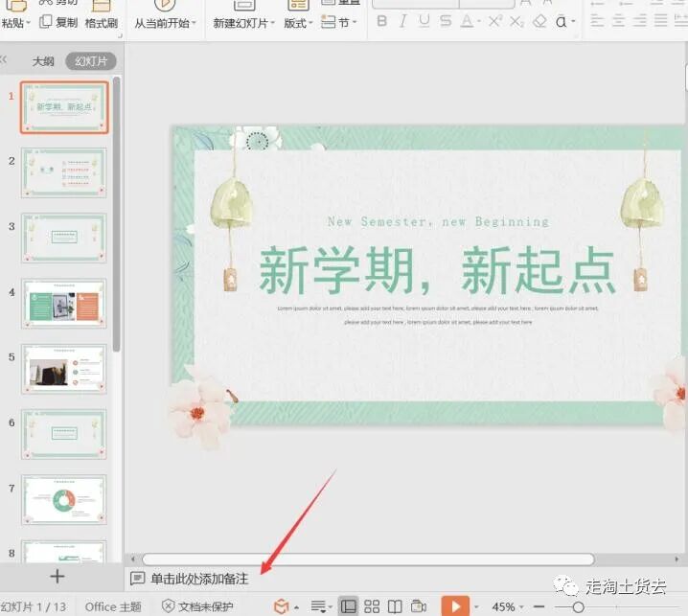Toggle subscript formatting
This screenshot has height=616, width=688.
(516, 21)
